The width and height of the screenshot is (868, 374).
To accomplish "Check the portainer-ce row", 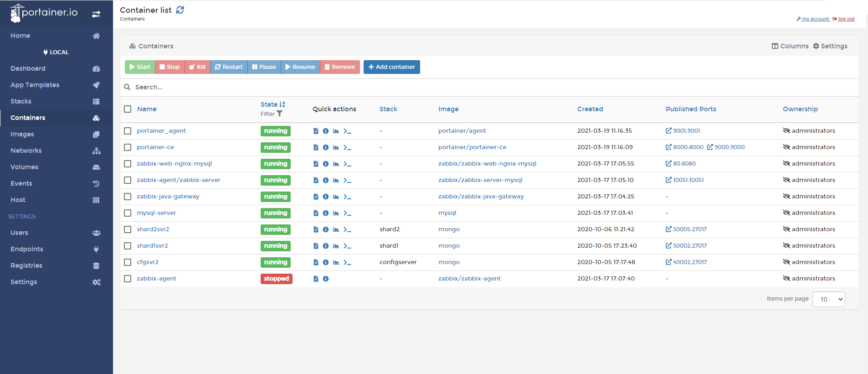I will [x=128, y=147].
